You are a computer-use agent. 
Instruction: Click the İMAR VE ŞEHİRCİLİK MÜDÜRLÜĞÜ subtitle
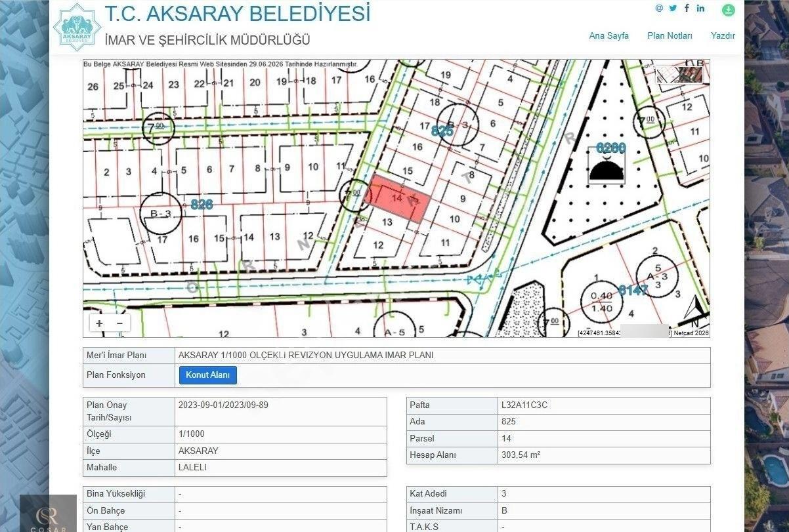point(207,40)
